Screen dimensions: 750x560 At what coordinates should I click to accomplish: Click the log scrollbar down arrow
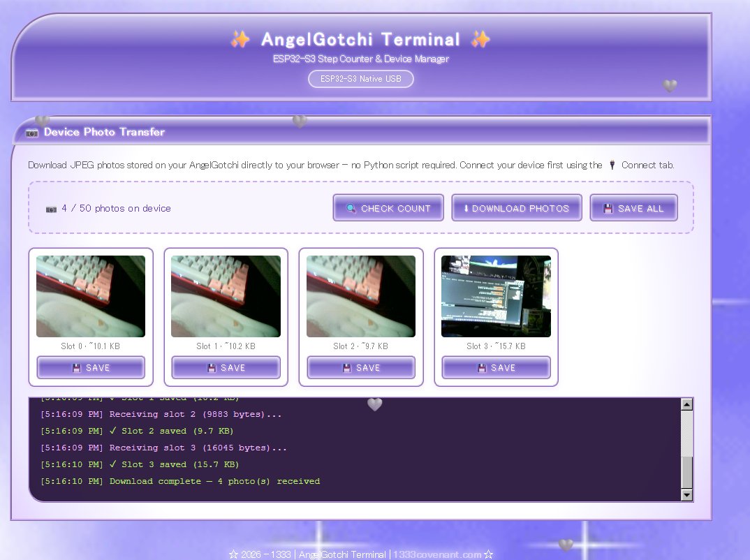coord(687,495)
